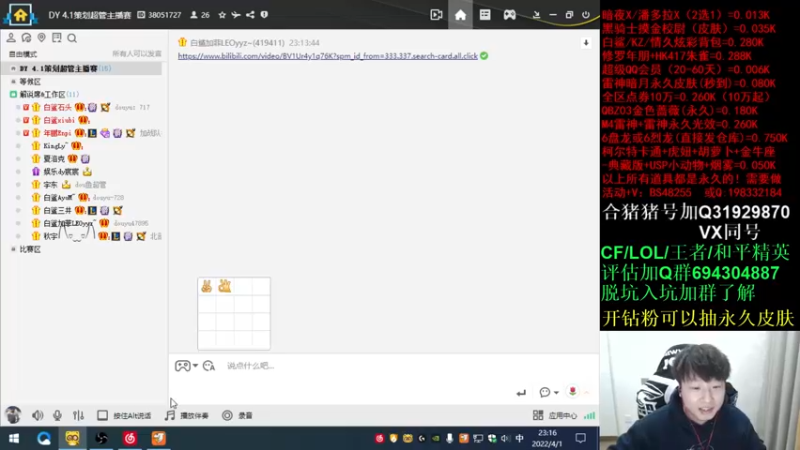The image size is (800, 450).
Task: Open the user profile icon in sidebar toolbar
Action: coord(11,38)
